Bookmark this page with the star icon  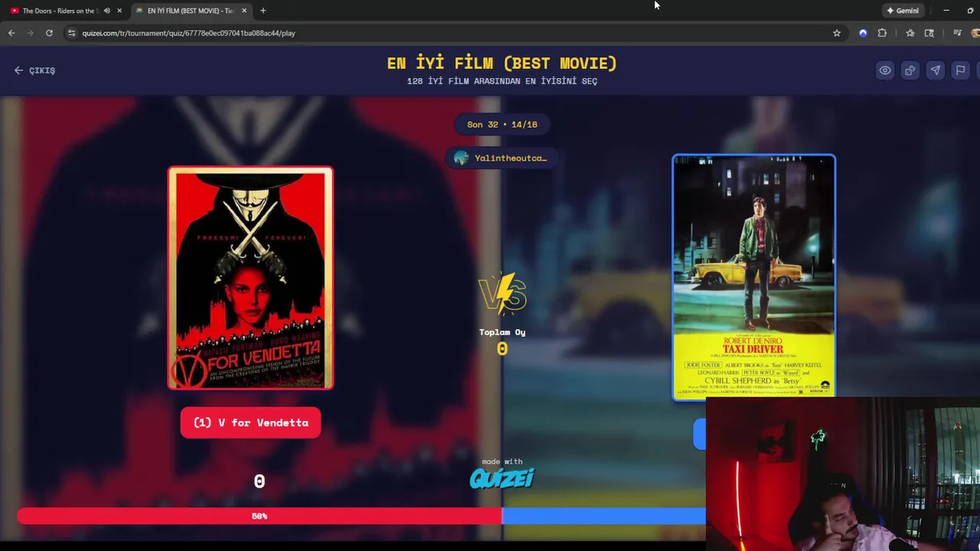point(837,33)
